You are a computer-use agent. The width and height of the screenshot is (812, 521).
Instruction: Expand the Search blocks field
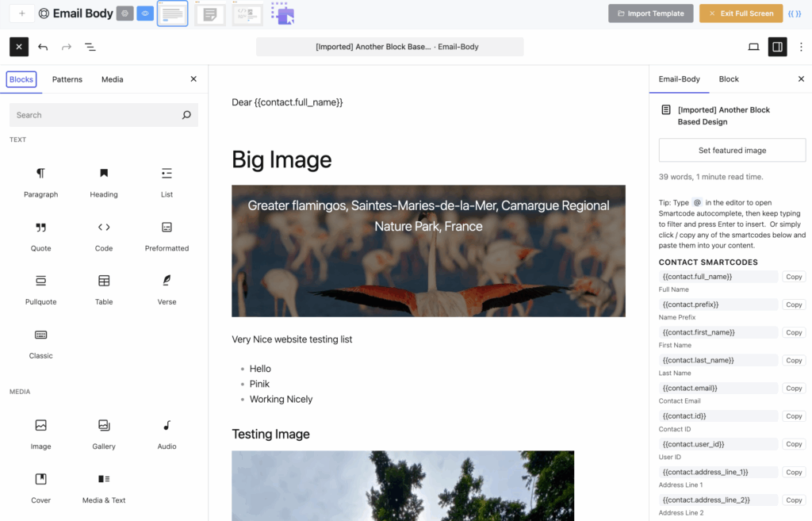pos(103,114)
